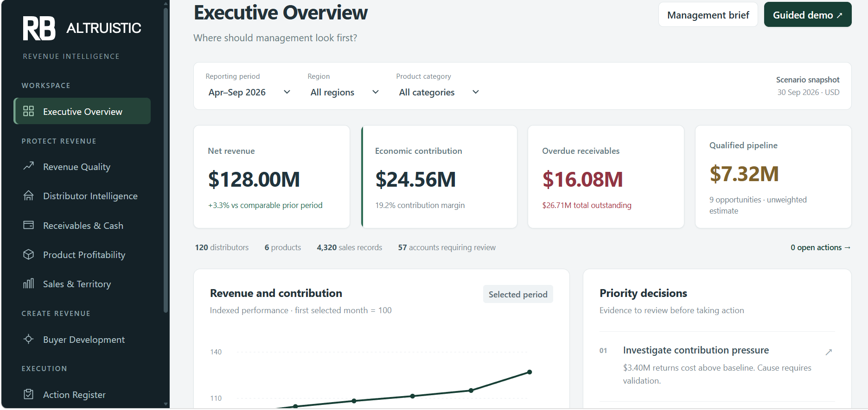Image resolution: width=868 pixels, height=410 pixels.
Task: Click the Distributor Intelligence building icon
Action: (x=28, y=196)
